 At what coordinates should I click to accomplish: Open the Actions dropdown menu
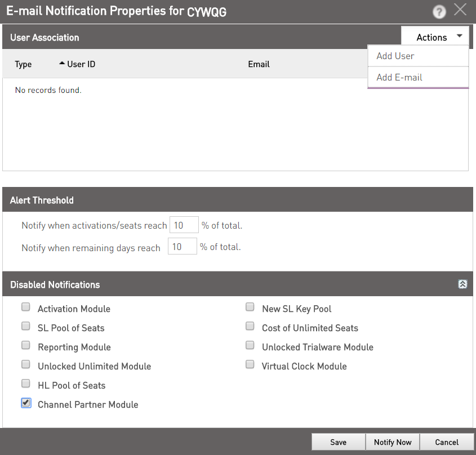(x=435, y=37)
